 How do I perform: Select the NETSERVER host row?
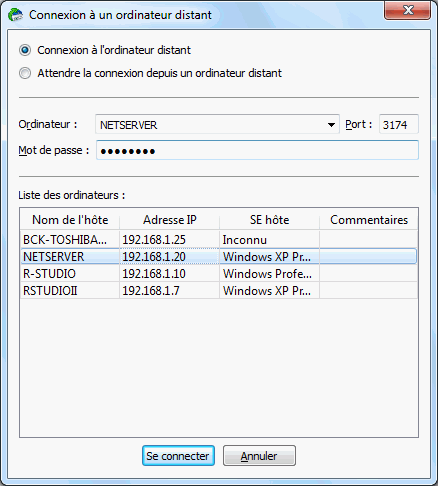[x=219, y=257]
